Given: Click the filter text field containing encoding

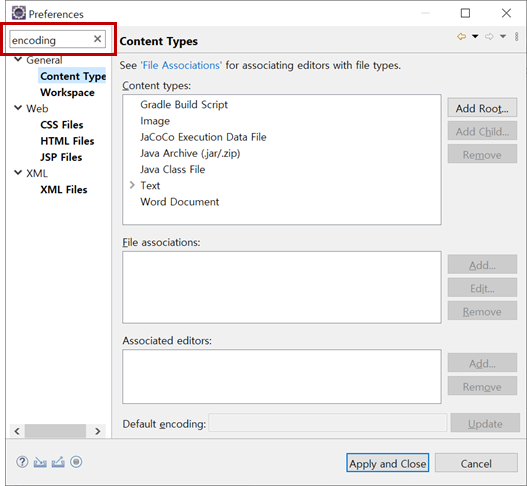Looking at the screenshot, I should [x=57, y=39].
